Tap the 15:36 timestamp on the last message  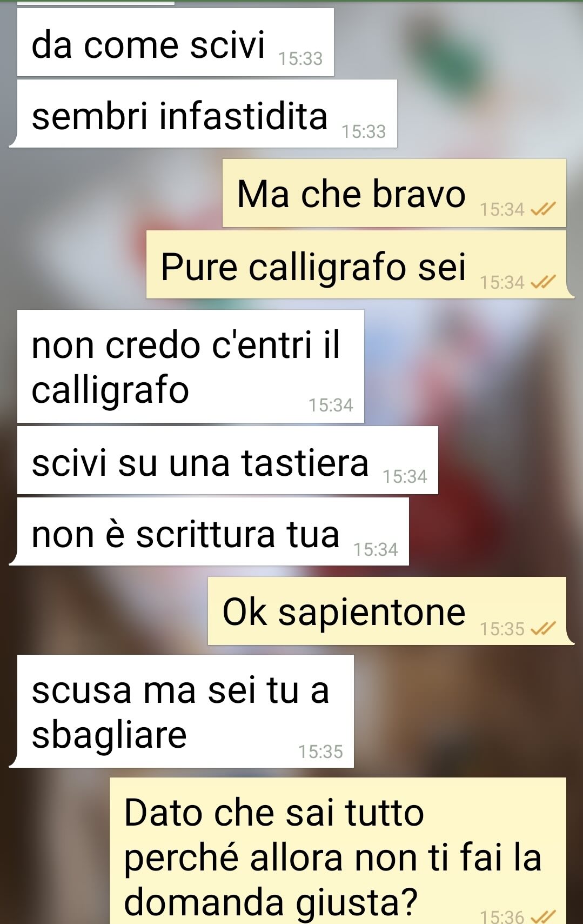[502, 916]
